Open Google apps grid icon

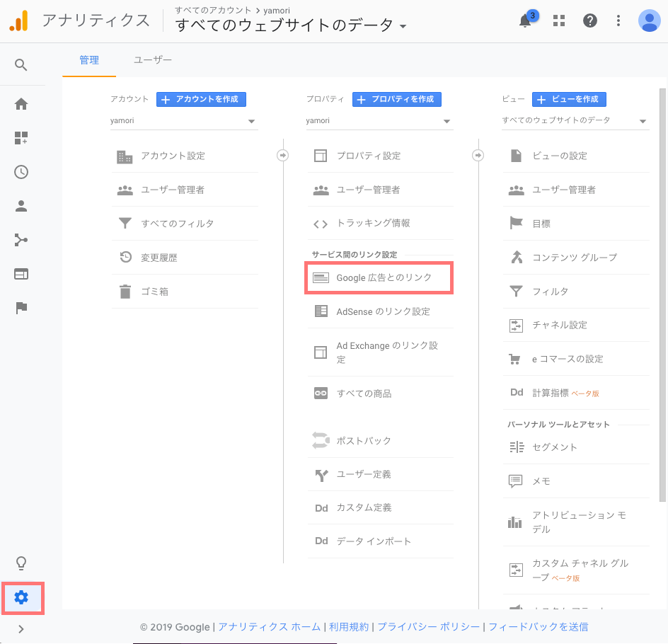[559, 21]
